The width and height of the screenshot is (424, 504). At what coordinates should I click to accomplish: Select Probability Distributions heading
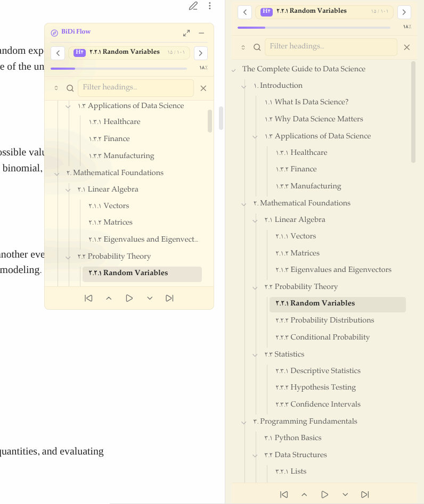[x=325, y=320]
